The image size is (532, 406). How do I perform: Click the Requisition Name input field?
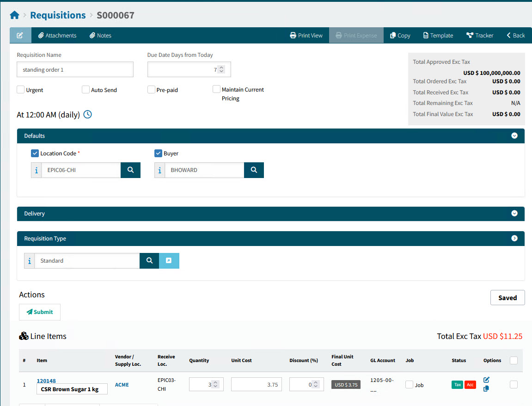[75, 70]
